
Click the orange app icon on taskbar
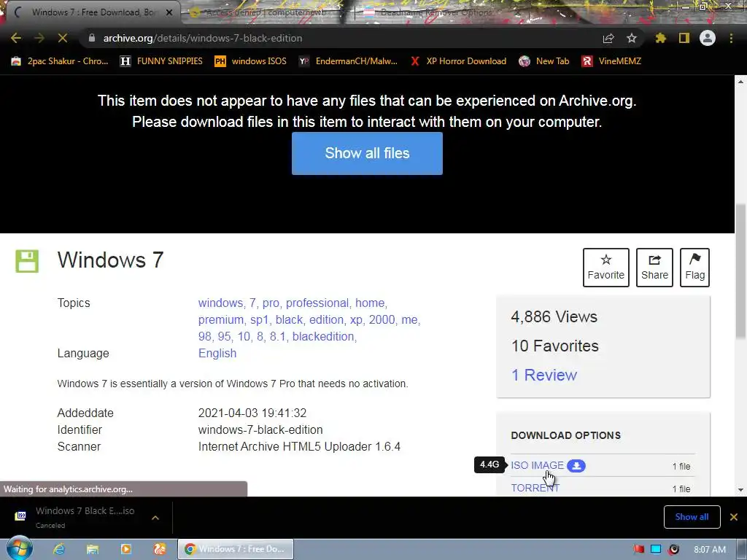tap(160, 549)
